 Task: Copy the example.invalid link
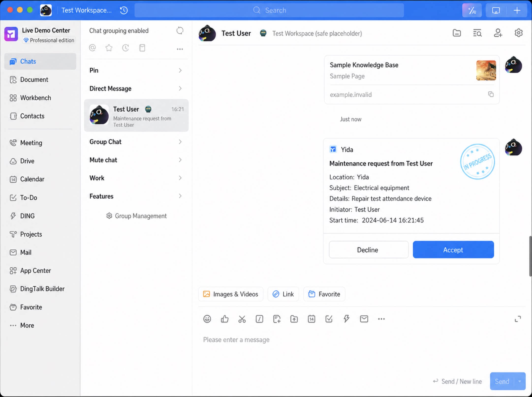click(x=491, y=94)
